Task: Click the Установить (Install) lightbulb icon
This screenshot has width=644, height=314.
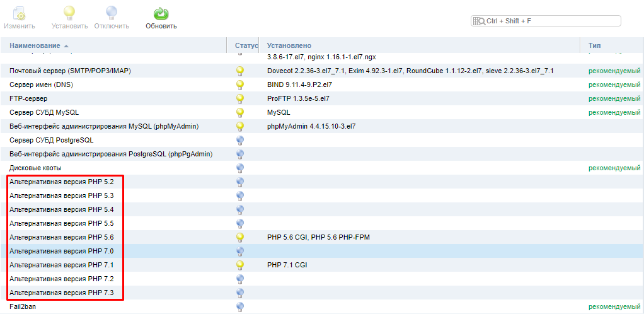Action: pyautogui.click(x=69, y=14)
